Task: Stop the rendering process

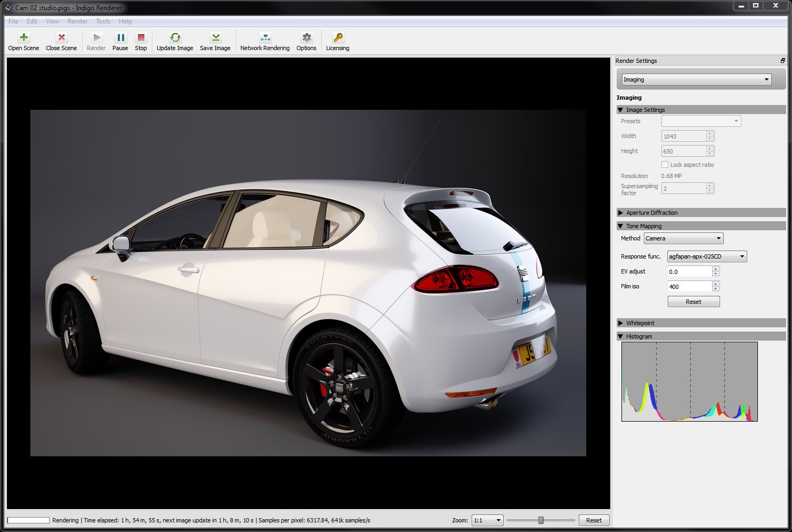Action: 141,38
